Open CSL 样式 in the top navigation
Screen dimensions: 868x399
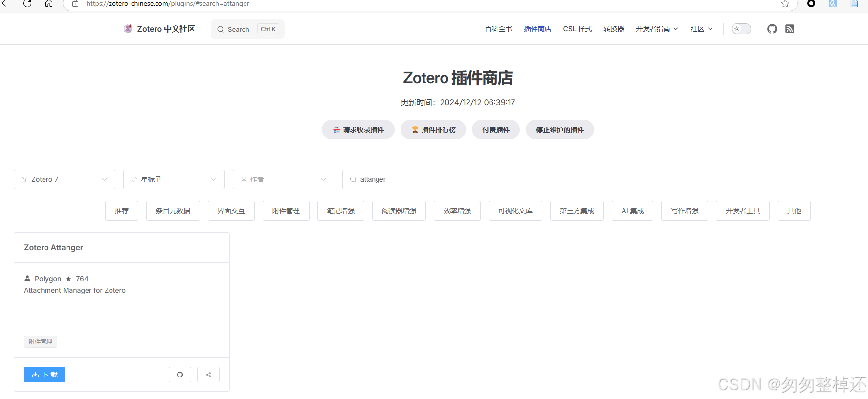tap(578, 29)
